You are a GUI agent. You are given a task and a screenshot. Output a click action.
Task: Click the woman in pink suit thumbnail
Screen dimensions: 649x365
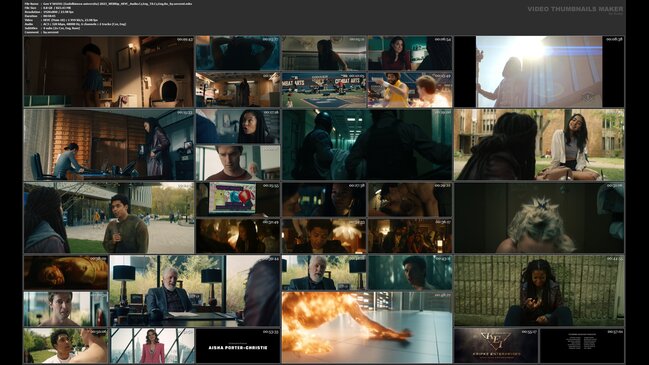tap(152, 346)
